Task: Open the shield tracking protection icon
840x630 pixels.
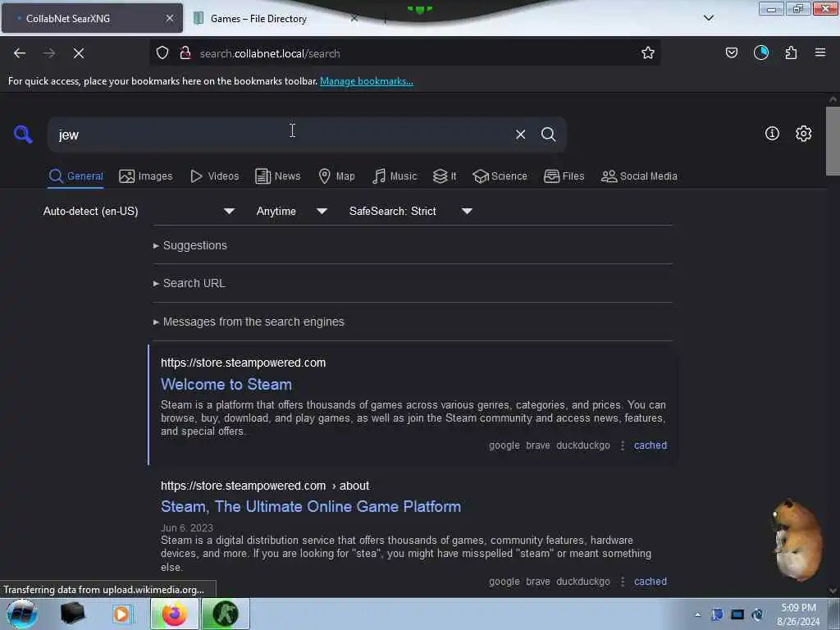Action: click(x=162, y=52)
